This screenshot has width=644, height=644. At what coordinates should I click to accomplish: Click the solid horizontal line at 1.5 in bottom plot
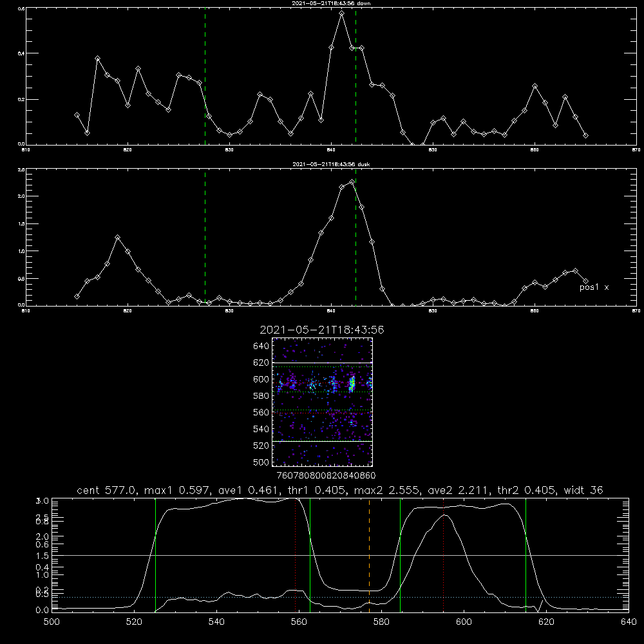[340, 555]
